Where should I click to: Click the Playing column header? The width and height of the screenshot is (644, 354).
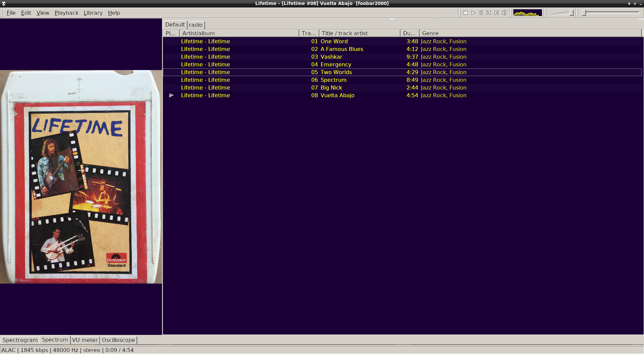tap(171, 33)
